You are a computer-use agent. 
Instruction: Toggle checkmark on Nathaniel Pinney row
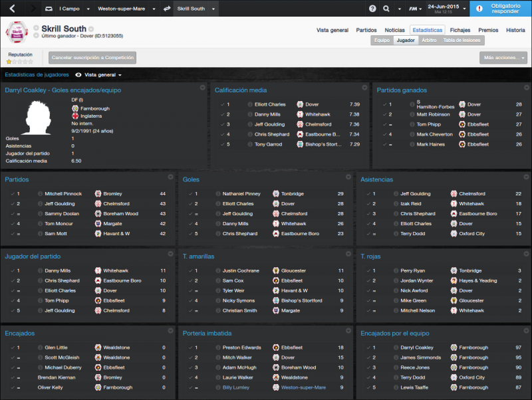point(191,194)
